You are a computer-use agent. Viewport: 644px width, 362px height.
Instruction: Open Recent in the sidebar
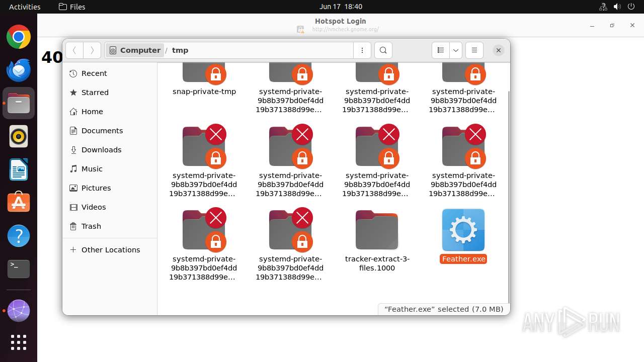[110, 73]
